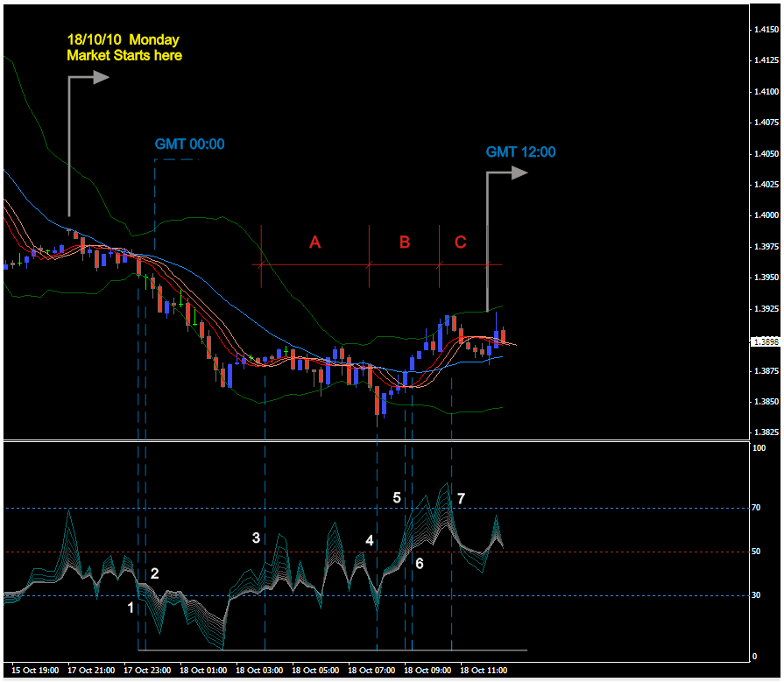Image resolution: width=784 pixels, height=682 pixels.
Task: Click marker number 3 in the indicator panel
Action: tap(256, 538)
